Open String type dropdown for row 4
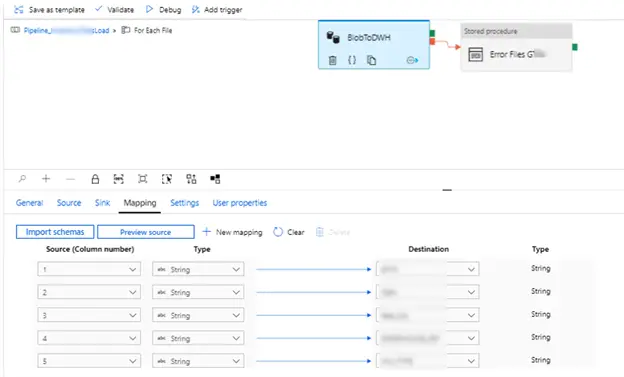Viewport: 624px width, 377px height. click(198, 338)
